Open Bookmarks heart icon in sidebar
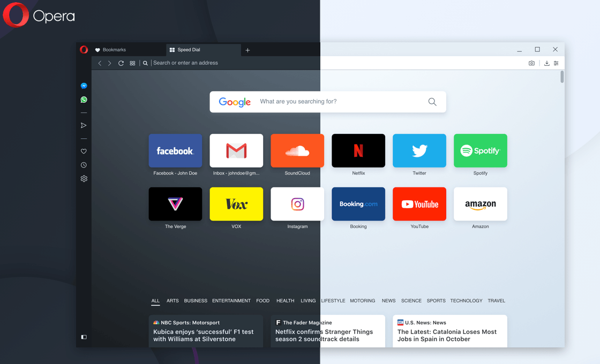 point(84,151)
